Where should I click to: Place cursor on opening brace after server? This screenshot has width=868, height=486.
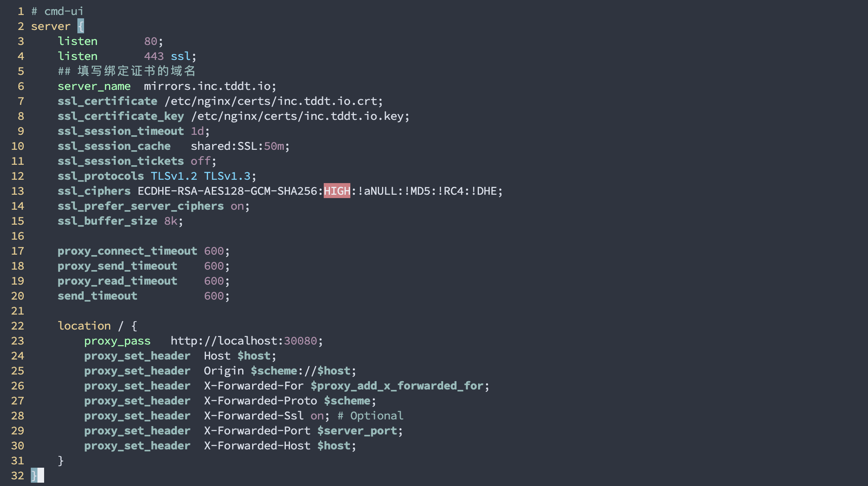pyautogui.click(x=81, y=26)
